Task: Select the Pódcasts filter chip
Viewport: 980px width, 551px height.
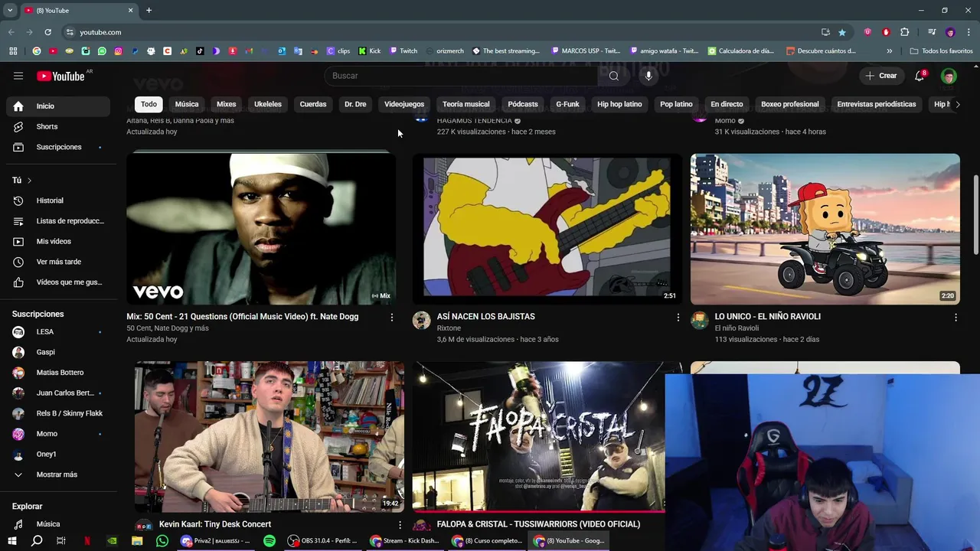Action: [523, 104]
